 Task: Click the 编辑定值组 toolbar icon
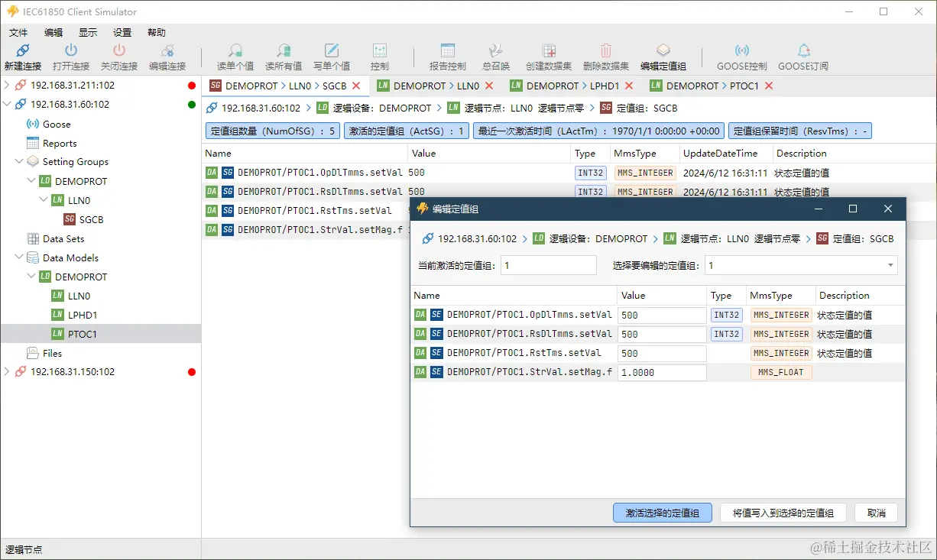[x=663, y=51]
